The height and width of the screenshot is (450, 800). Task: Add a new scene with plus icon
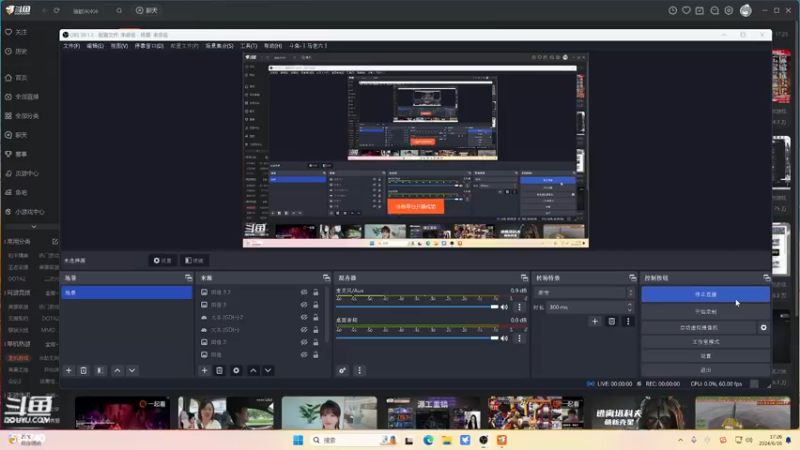[69, 370]
